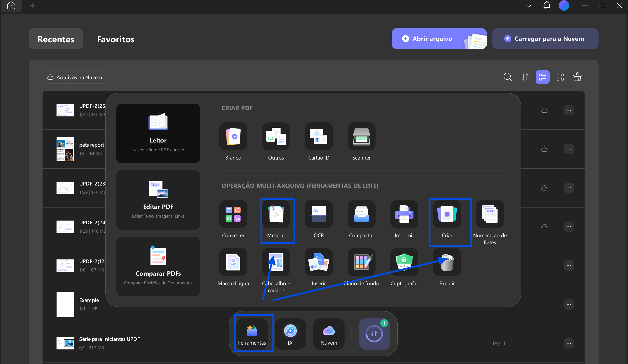Open more options for pets report row

point(569,149)
